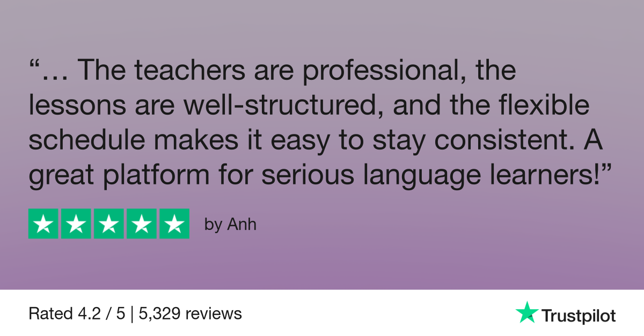Open the '5,329 reviews' count
This screenshot has width=644, height=336.
pyautogui.click(x=190, y=313)
